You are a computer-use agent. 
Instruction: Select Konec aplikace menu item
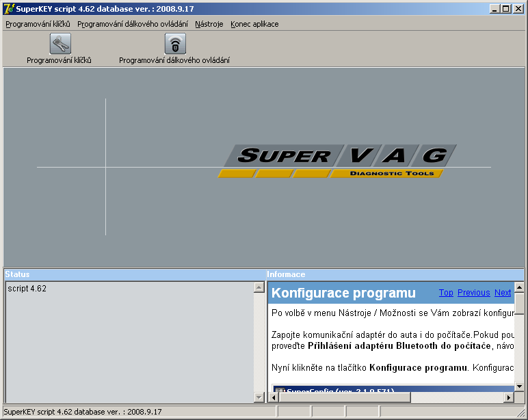254,24
